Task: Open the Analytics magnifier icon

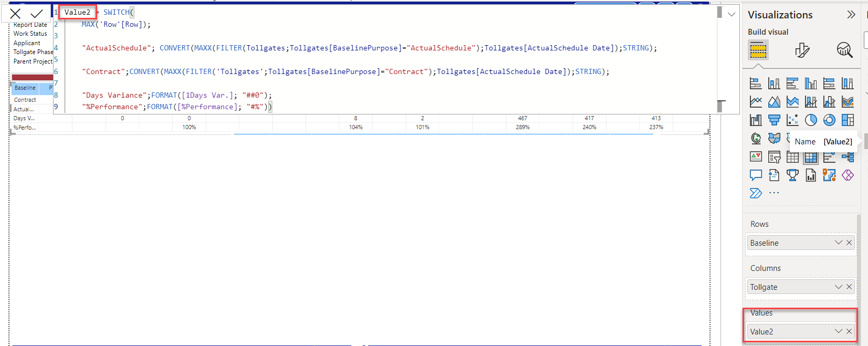Action: 844,50
